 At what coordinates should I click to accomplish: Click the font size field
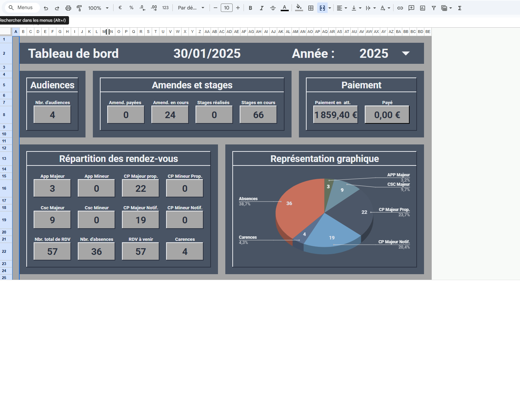point(227,8)
